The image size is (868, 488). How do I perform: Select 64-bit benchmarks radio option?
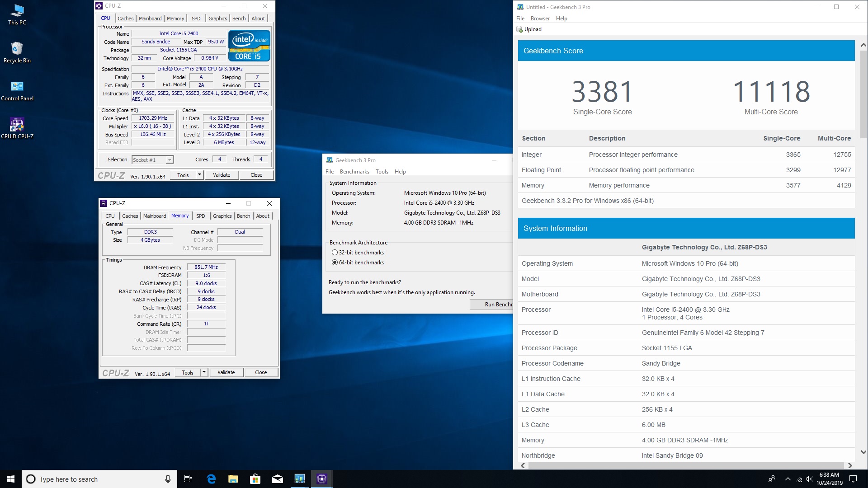click(x=335, y=263)
